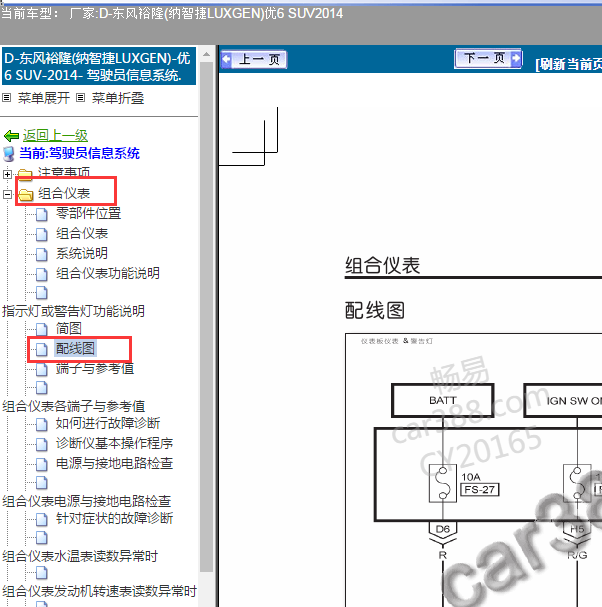Click the 当前:驾驶员信息系统 computer icon
This screenshot has height=607, width=602.
[x=9, y=154]
